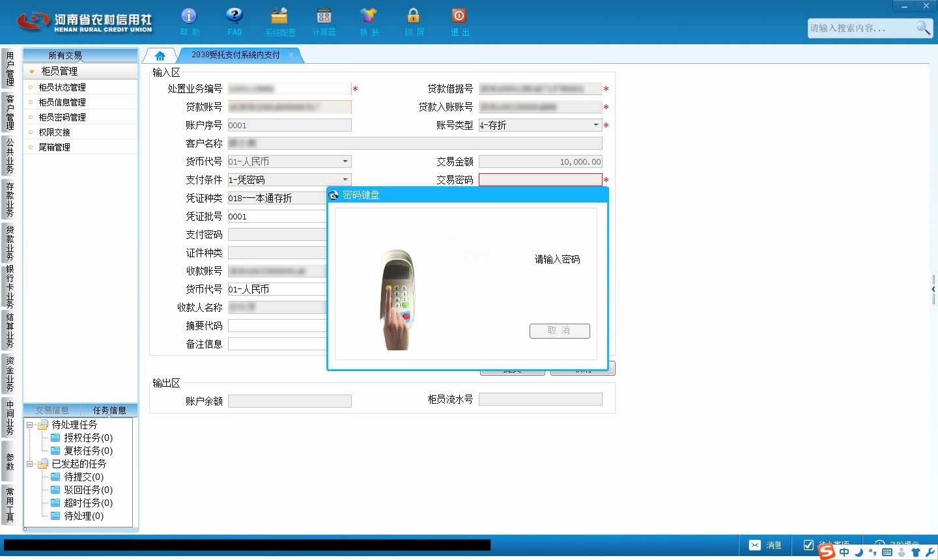
Task: Open the 用户管理 side tab
Action: point(9,69)
